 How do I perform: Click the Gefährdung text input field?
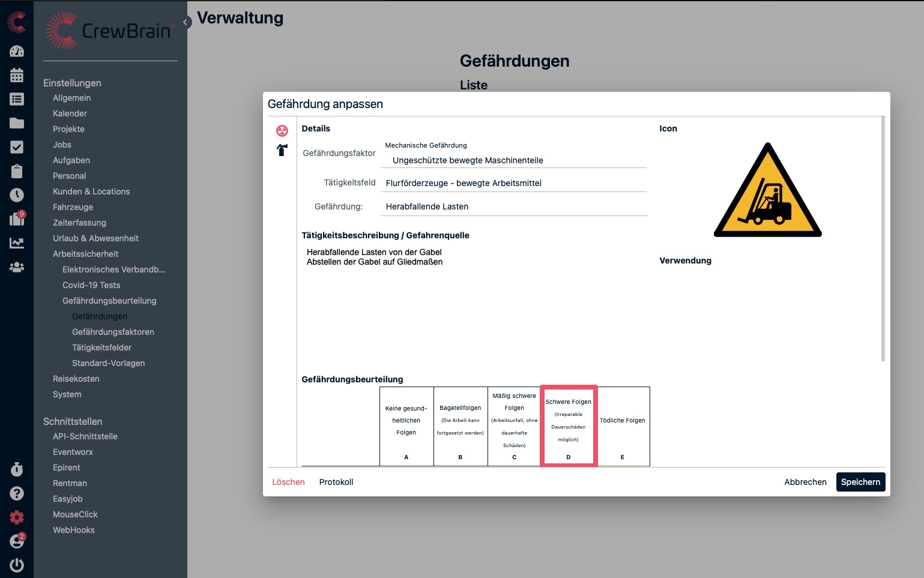[x=513, y=206]
